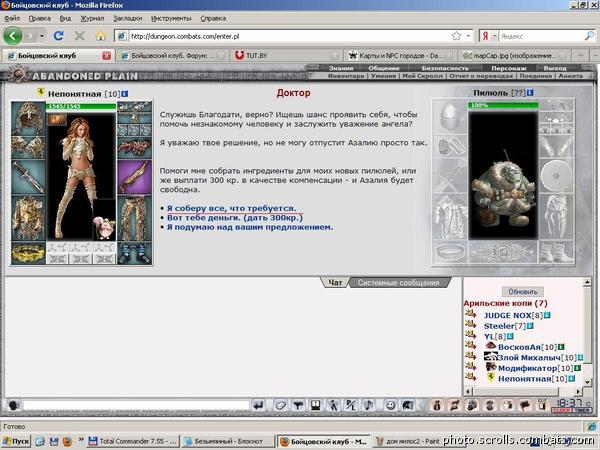Toggle the chat filter funnel icon
This screenshot has height=450, width=600.
click(298, 405)
